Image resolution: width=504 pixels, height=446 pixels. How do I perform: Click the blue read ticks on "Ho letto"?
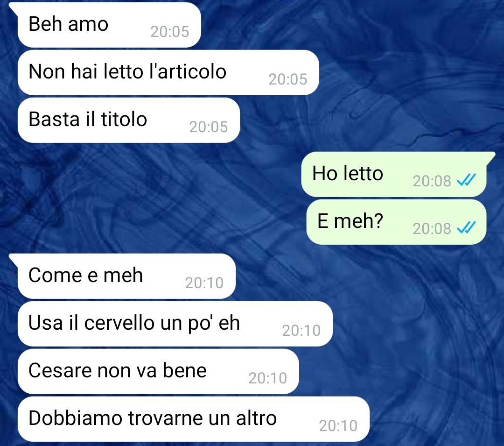pos(466,180)
